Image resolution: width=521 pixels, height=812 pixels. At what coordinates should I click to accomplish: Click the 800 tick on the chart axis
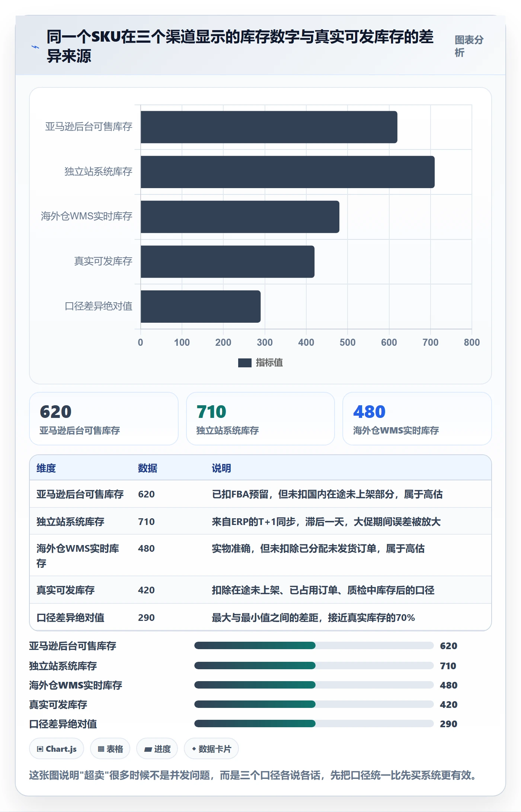click(472, 342)
